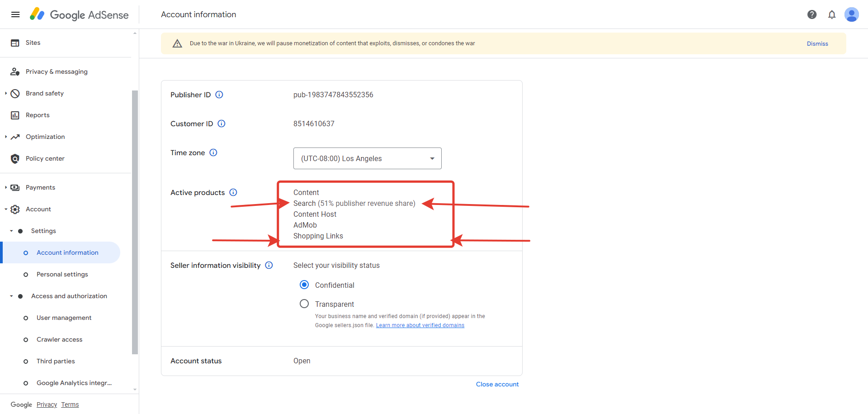The image size is (868, 414).
Task: Collapse the Settings submenu arrow
Action: 11,231
